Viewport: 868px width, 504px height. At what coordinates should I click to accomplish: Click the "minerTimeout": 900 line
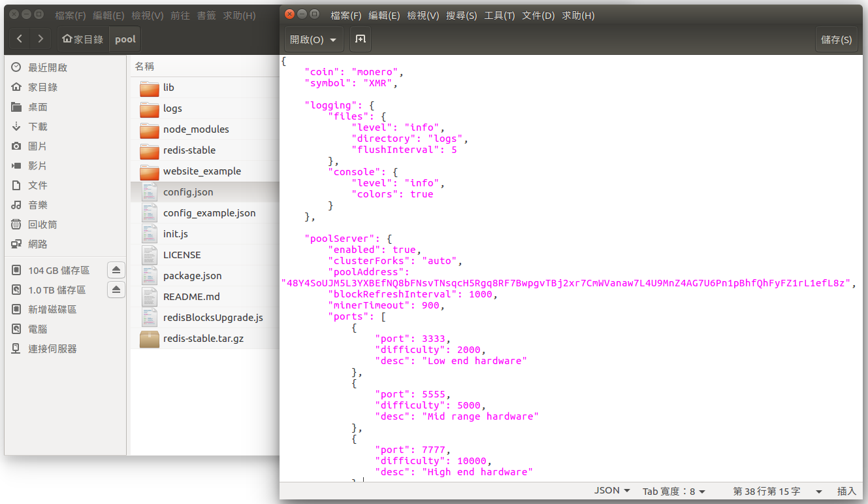(385, 305)
